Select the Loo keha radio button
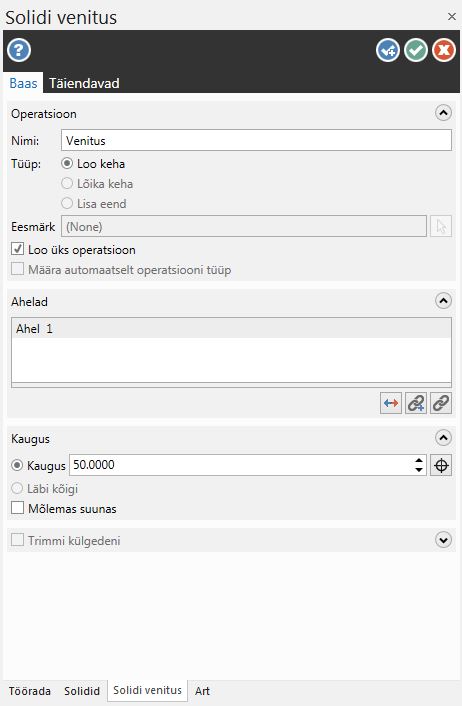The width and height of the screenshot is (462, 706). (67, 163)
